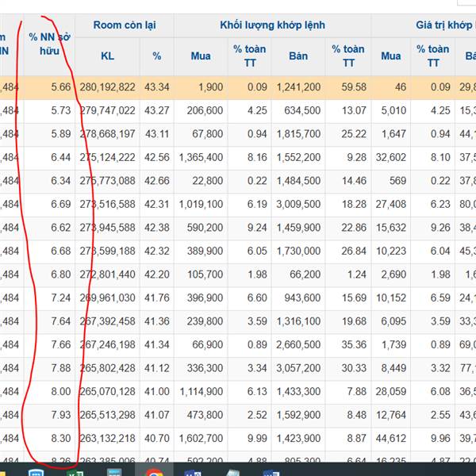Viewport: 476px width, 476px height.
Task: Select the 43.34 room percentage cell
Action: click(156, 87)
